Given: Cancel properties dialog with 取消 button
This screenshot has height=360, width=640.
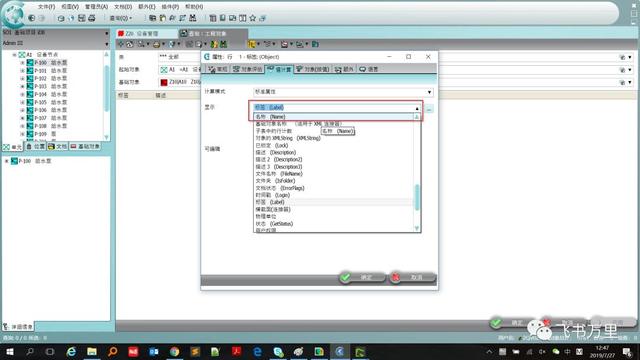Looking at the screenshot, I should click(x=412, y=278).
